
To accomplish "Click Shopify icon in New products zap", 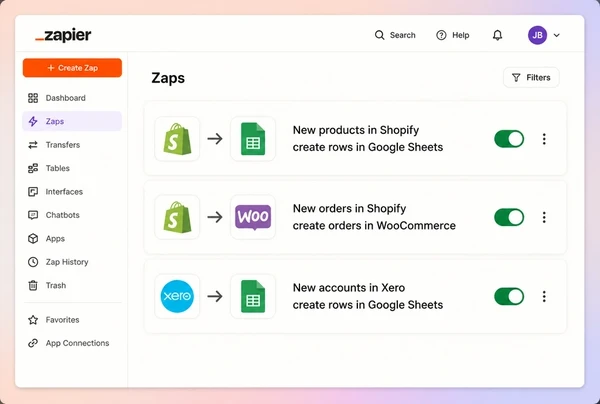I will coord(177,139).
